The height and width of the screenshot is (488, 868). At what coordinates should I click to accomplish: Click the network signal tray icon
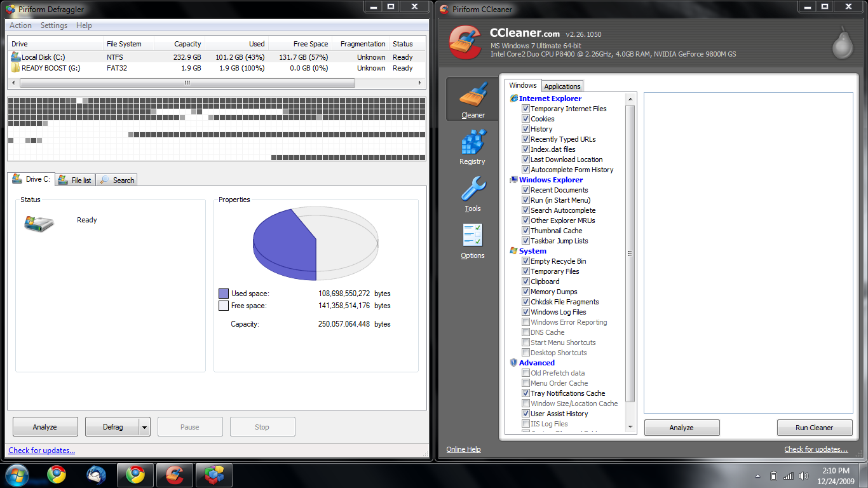(x=788, y=476)
